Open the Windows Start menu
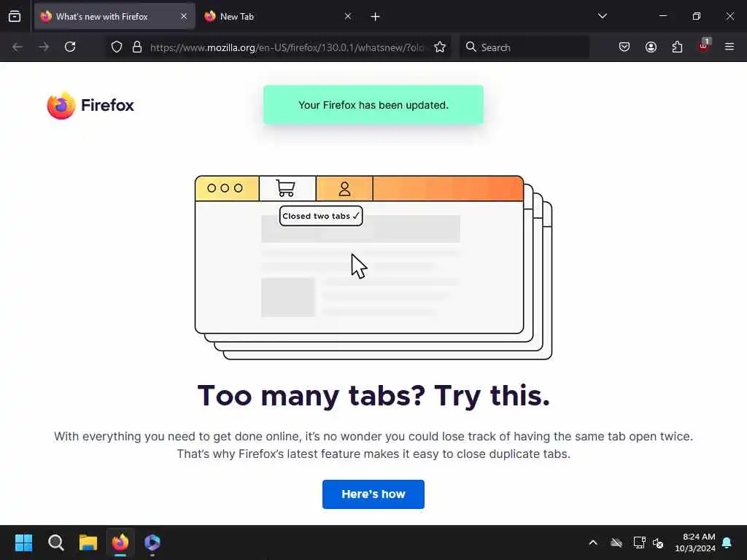747x560 pixels. 23,542
